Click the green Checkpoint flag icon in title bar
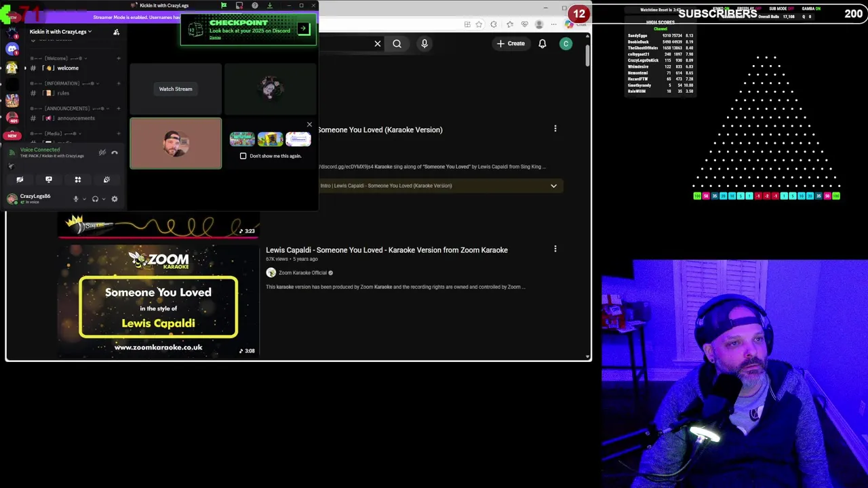The width and height of the screenshot is (868, 488). 224,5
